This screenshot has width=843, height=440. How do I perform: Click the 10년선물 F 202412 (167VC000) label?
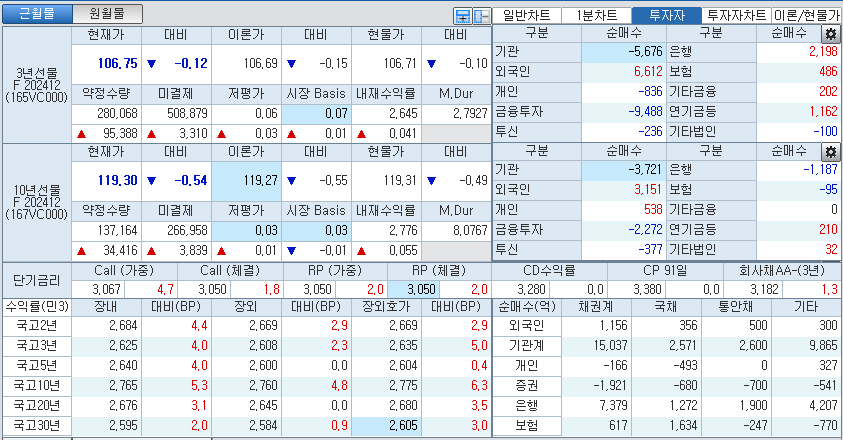(x=37, y=202)
